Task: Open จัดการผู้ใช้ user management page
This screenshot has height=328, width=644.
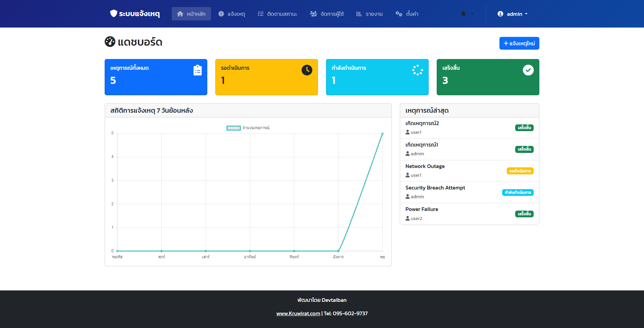Action: [x=327, y=14]
